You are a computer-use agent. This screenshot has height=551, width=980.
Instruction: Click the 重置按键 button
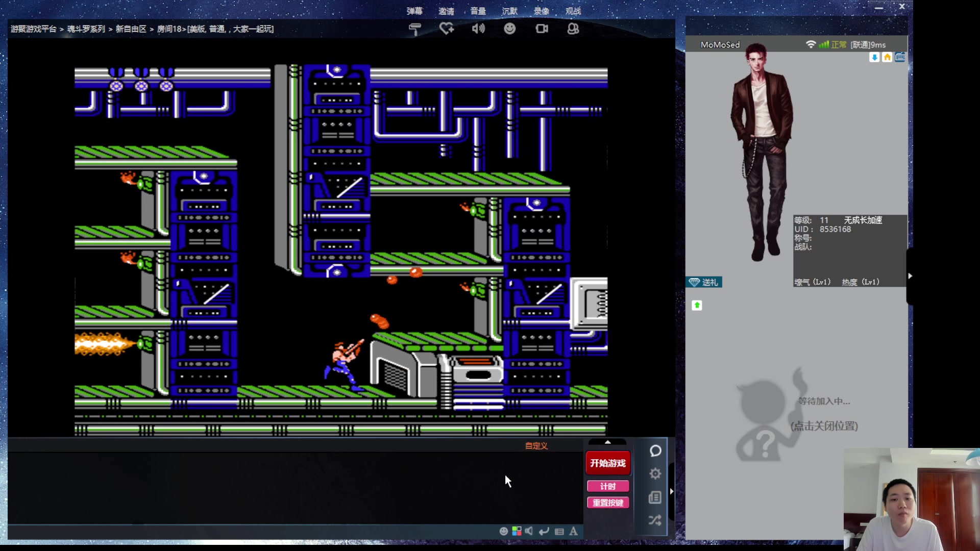pos(608,503)
